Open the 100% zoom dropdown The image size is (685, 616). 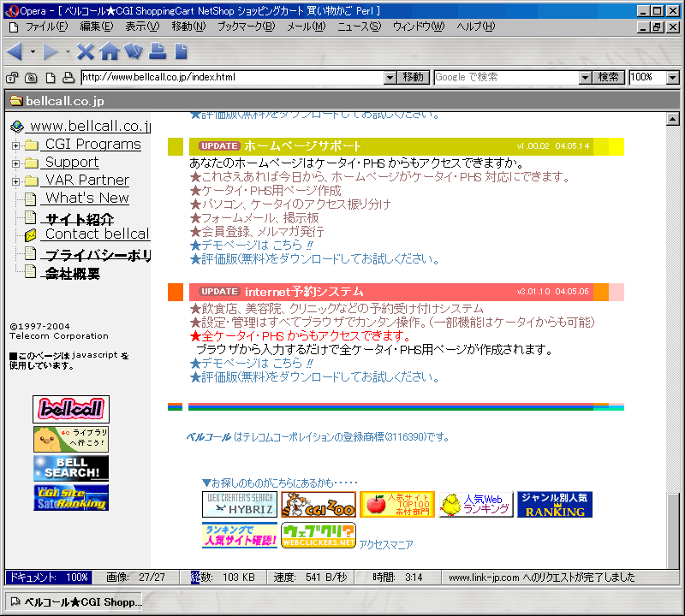(x=673, y=78)
